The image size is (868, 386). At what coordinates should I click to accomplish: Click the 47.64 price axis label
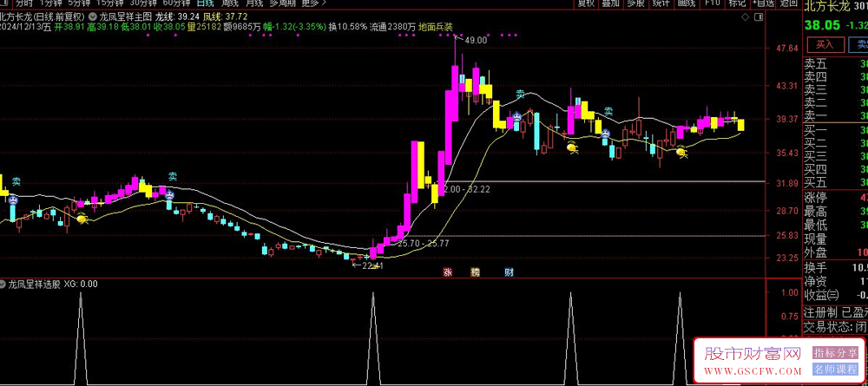pyautogui.click(x=786, y=49)
